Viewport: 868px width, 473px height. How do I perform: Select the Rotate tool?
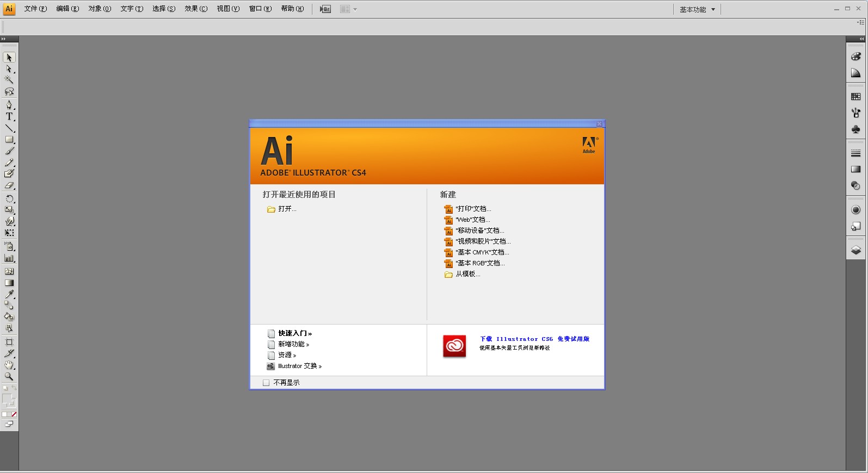pos(9,198)
